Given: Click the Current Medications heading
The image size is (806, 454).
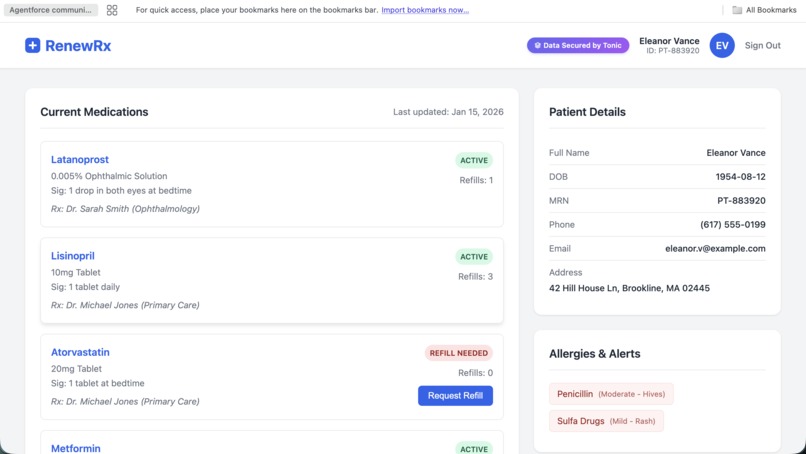Looking at the screenshot, I should (x=94, y=112).
